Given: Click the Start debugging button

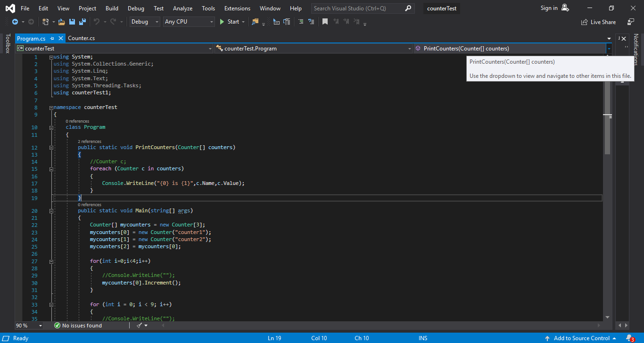Looking at the screenshot, I should pyautogui.click(x=230, y=21).
